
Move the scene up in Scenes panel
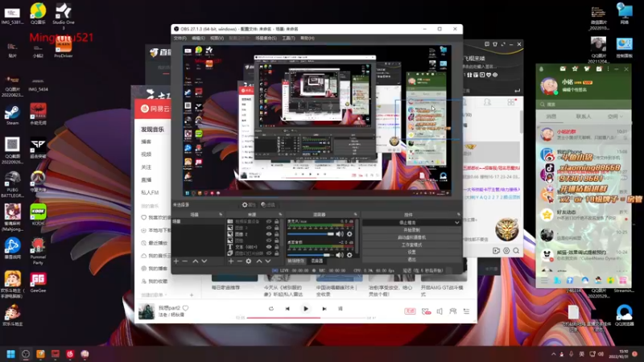coord(196,261)
